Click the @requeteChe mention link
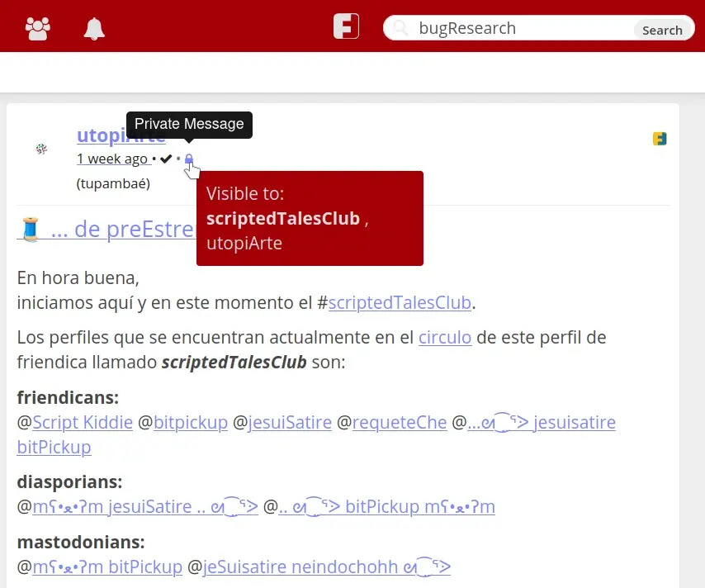Screen dimensions: 705x588 [400, 422]
